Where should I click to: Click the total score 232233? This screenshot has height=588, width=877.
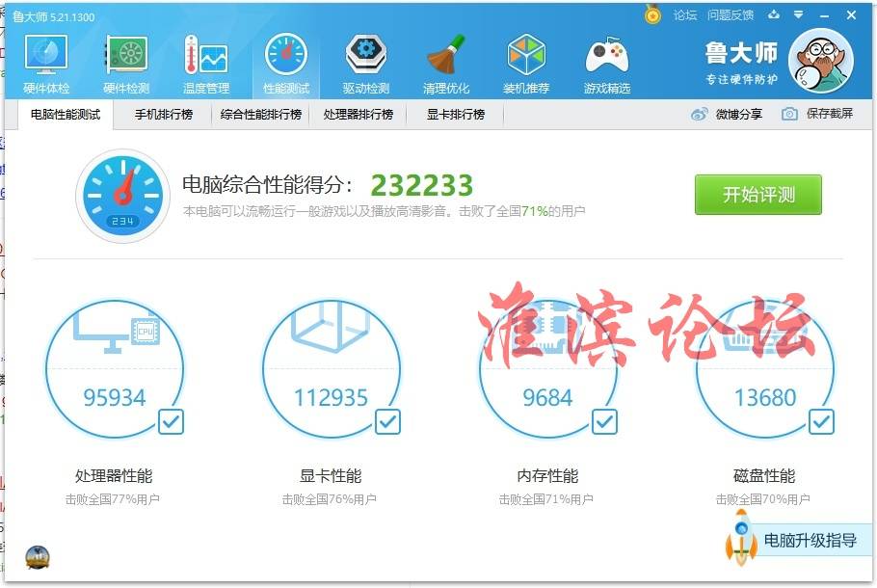[422, 185]
